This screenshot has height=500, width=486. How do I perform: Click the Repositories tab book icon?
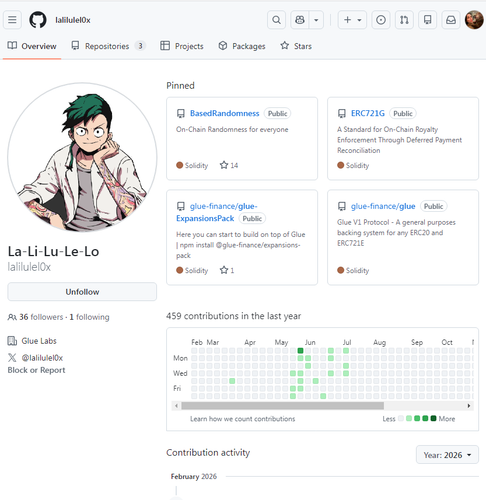coord(75,45)
